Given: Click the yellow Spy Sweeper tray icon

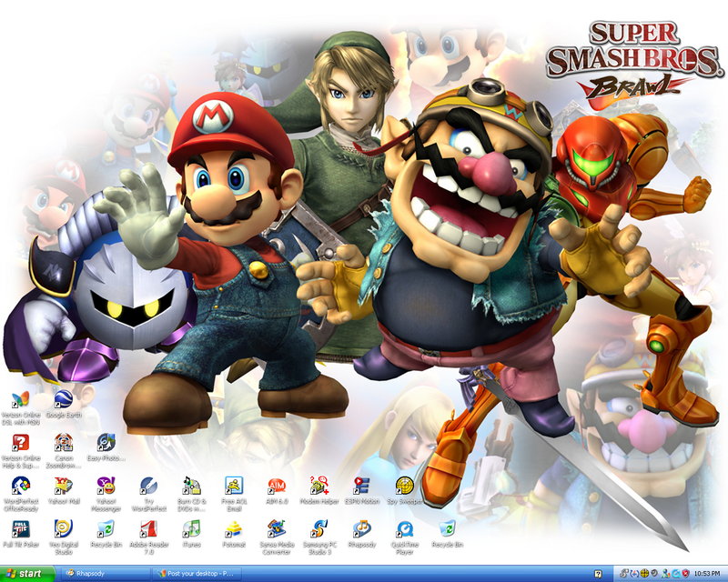Looking at the screenshot, I should (644, 574).
